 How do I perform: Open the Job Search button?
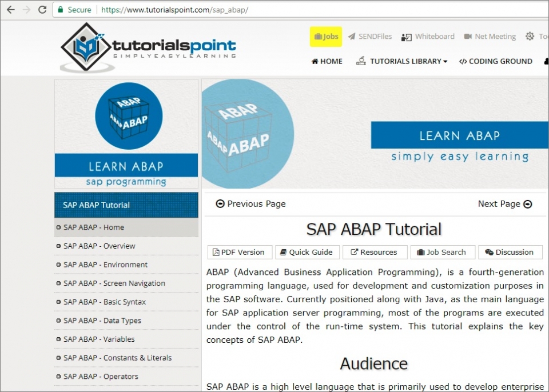(x=443, y=252)
